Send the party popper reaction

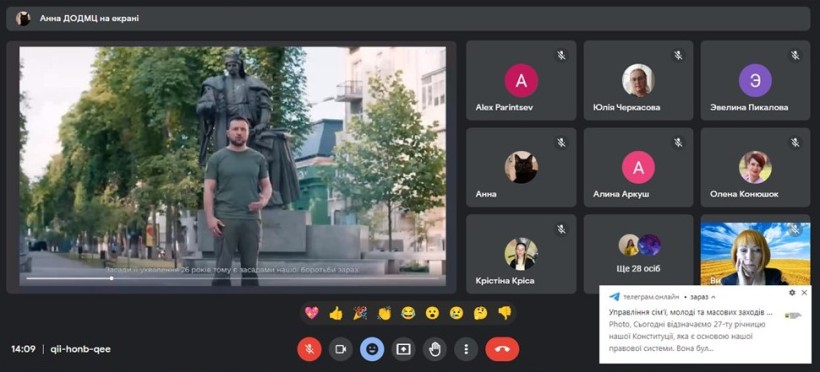[x=360, y=313]
